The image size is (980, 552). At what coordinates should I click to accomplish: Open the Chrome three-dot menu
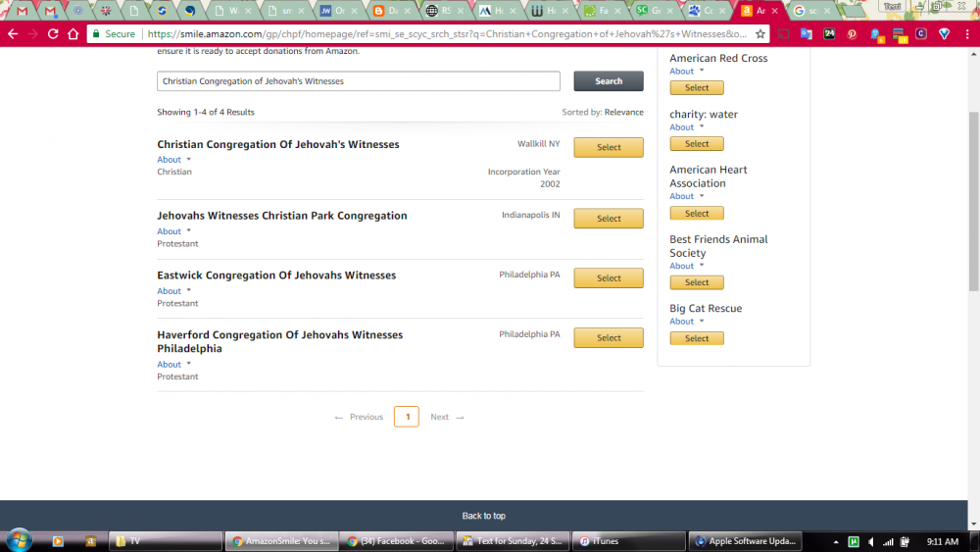tap(967, 33)
